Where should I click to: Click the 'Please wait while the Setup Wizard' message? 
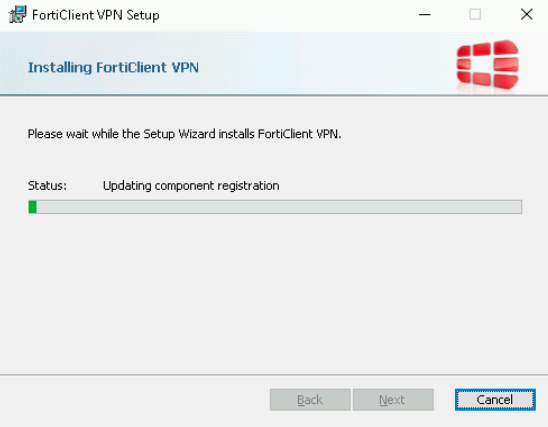click(x=185, y=134)
